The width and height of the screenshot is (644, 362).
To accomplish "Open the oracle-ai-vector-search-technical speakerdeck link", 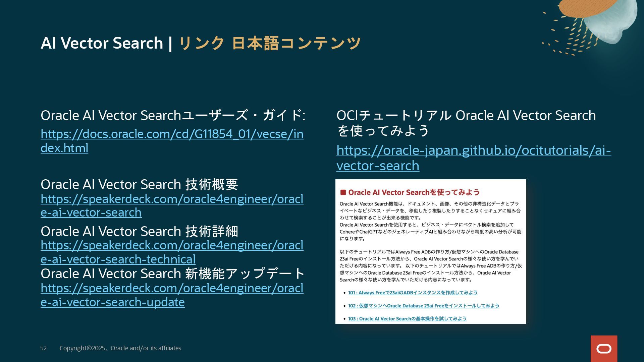I will (172, 252).
